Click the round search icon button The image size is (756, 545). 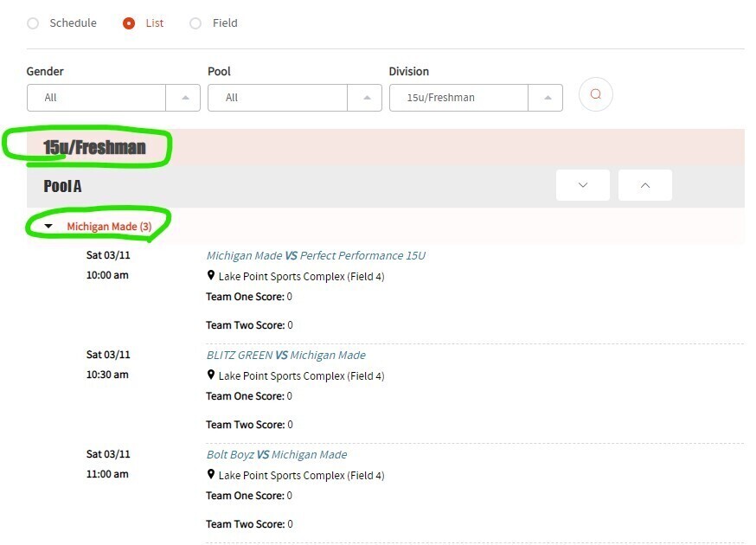coord(595,94)
